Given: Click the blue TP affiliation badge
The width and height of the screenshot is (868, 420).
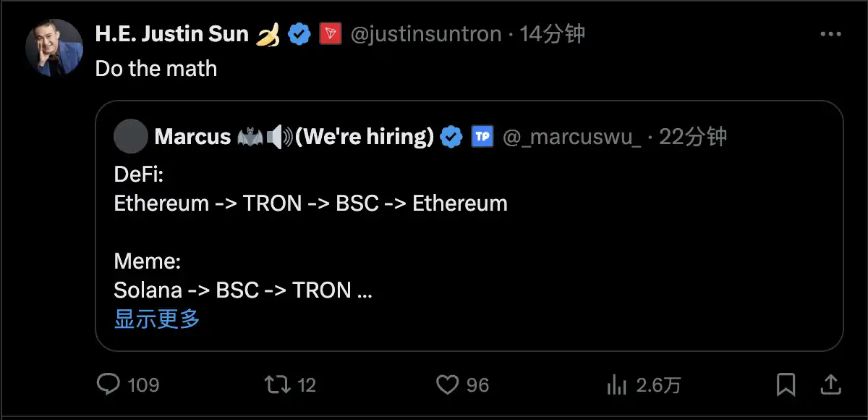Looking at the screenshot, I should coord(482,136).
